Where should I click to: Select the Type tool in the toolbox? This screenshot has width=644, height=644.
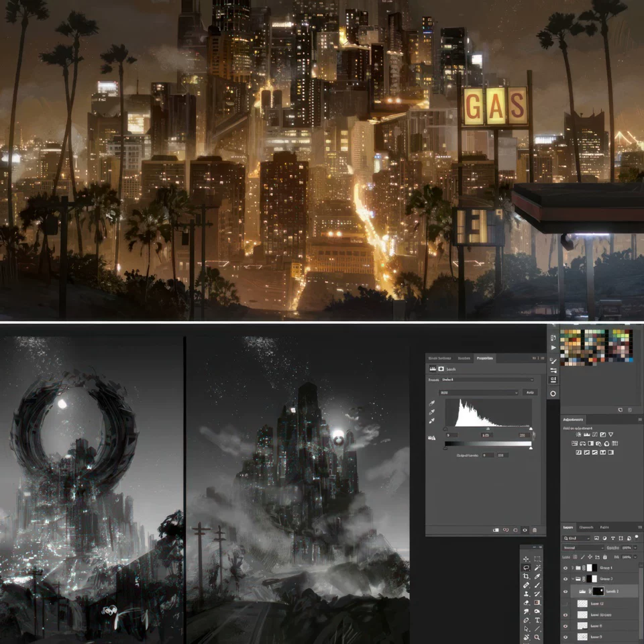(x=537, y=620)
